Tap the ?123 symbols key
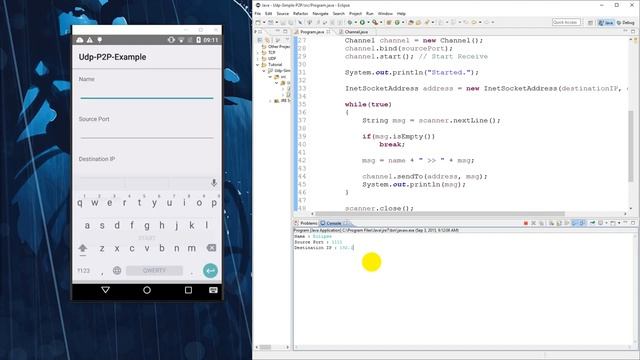This screenshot has height=360, width=640. coord(84,271)
